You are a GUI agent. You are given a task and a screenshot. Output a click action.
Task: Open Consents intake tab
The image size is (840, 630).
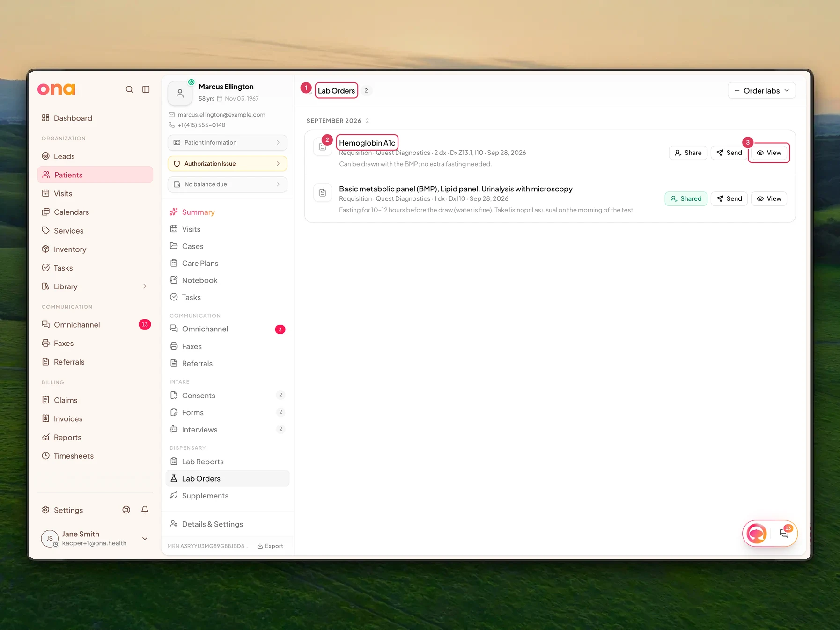coord(228,396)
